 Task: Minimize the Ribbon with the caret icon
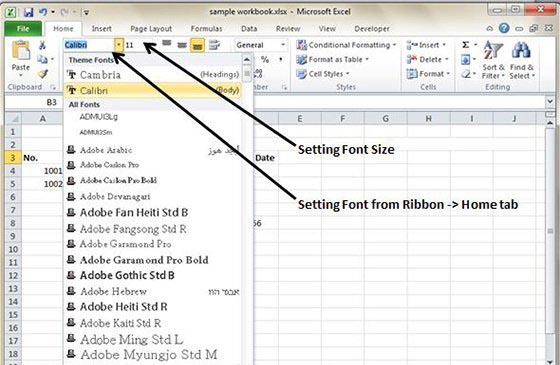(490, 29)
